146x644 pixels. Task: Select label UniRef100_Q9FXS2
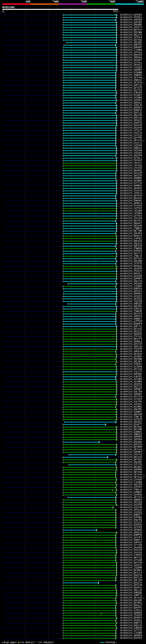(x=131, y=85)
